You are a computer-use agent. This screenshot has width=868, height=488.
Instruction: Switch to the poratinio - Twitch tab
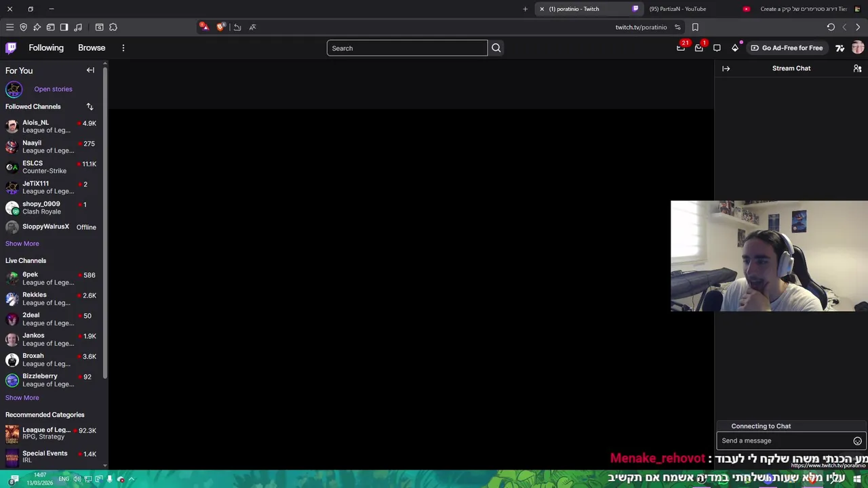[x=589, y=9]
